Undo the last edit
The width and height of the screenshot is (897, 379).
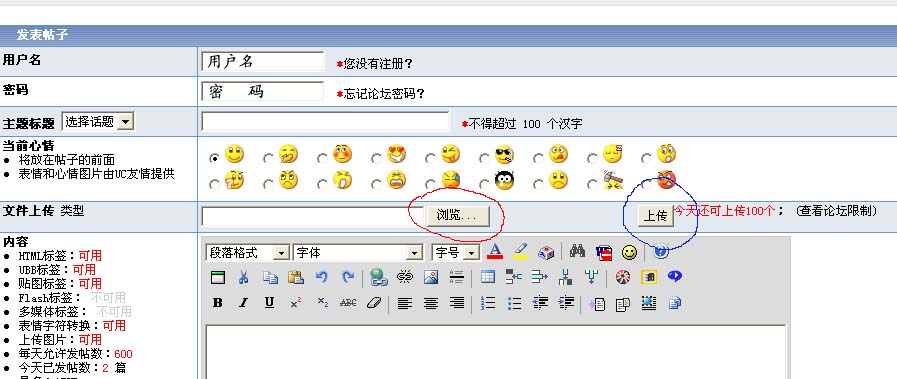[322, 278]
